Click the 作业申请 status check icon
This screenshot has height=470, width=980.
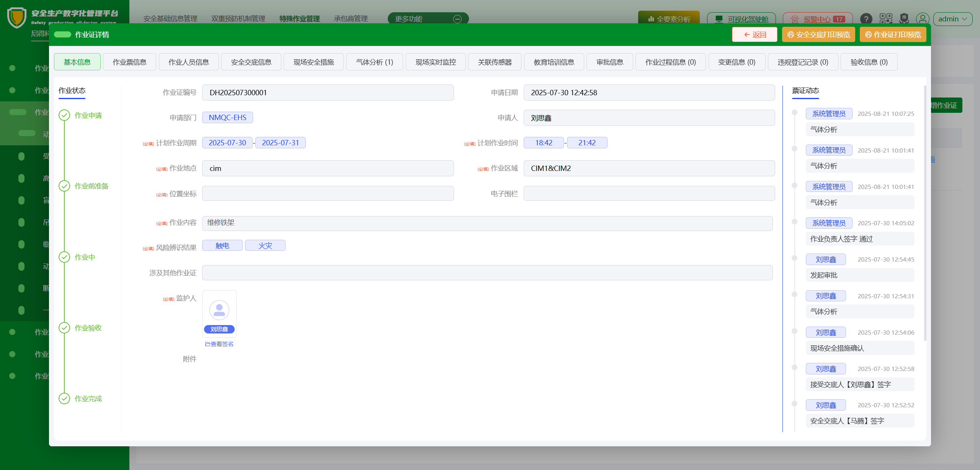pos(64,115)
